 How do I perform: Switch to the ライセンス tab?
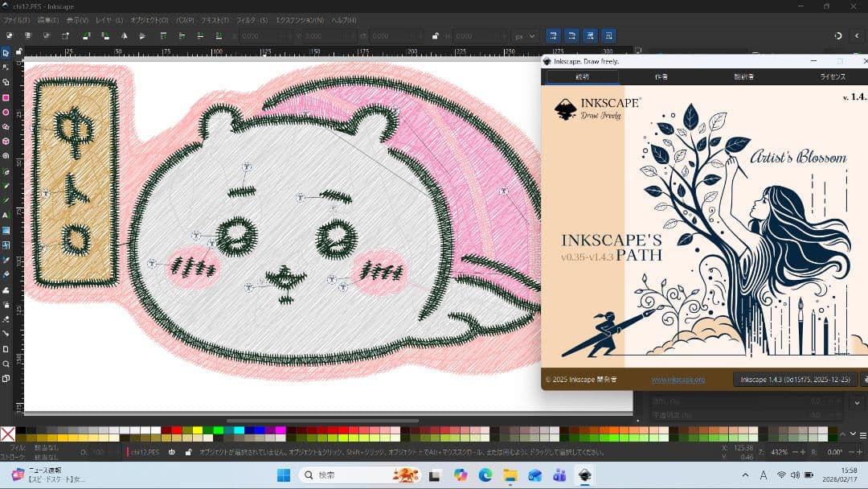832,76
